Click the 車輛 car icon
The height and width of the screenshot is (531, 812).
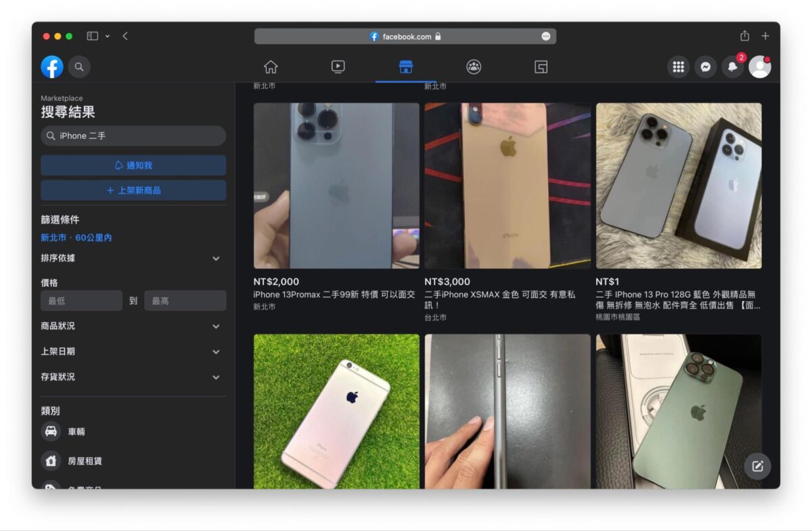click(x=51, y=431)
